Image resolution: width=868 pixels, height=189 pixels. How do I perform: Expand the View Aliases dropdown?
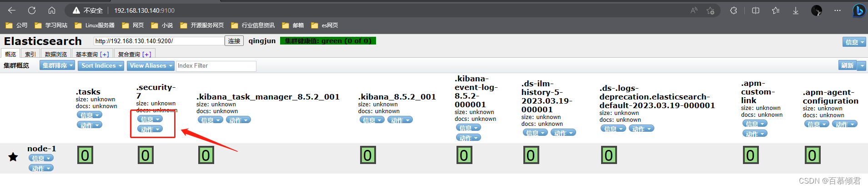pyautogui.click(x=151, y=65)
